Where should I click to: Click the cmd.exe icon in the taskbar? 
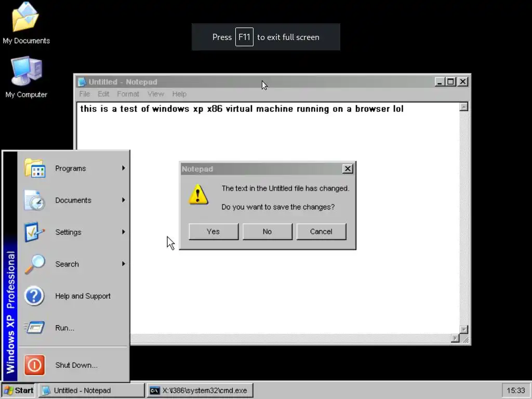click(154, 391)
